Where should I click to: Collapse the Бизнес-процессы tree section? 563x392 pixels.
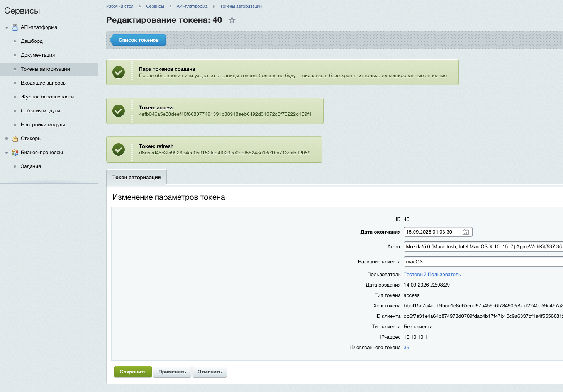pyautogui.click(x=7, y=153)
